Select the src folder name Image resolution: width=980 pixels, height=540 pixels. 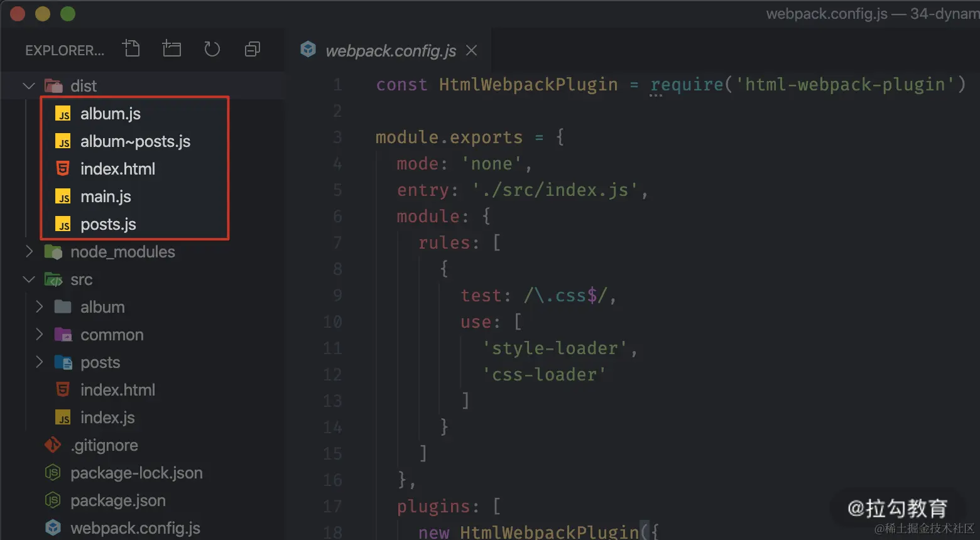pos(82,279)
